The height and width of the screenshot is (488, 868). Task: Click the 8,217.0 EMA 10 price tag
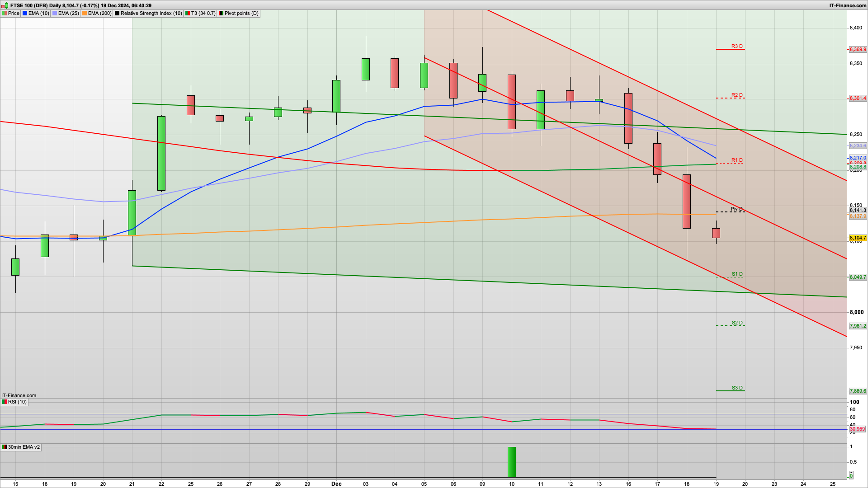click(858, 158)
